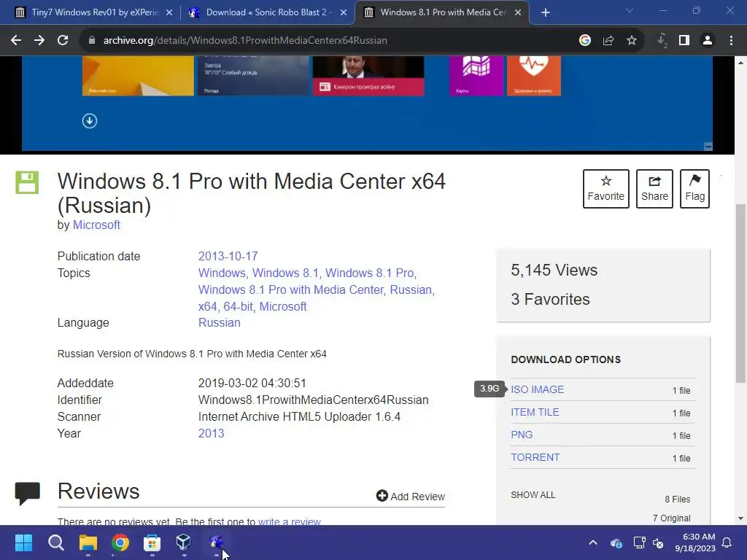Screen dimensions: 747x560
Task: Click the year 2013 link
Action: pos(211,433)
